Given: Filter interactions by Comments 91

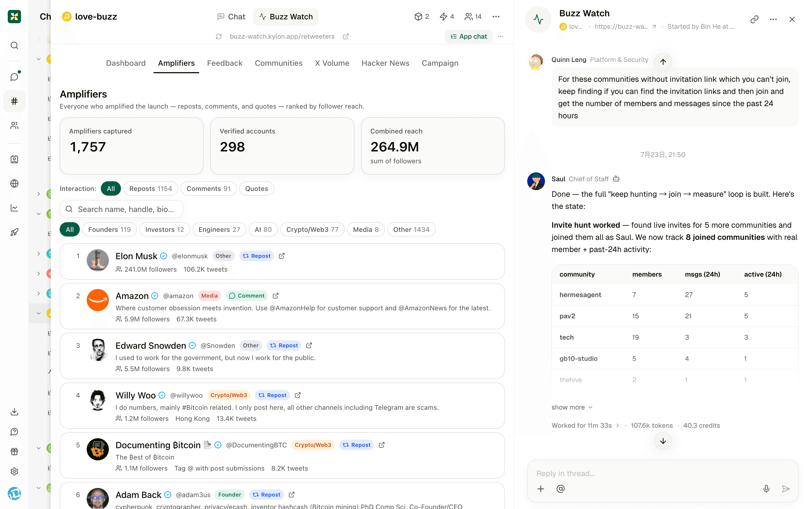Looking at the screenshot, I should (x=209, y=188).
